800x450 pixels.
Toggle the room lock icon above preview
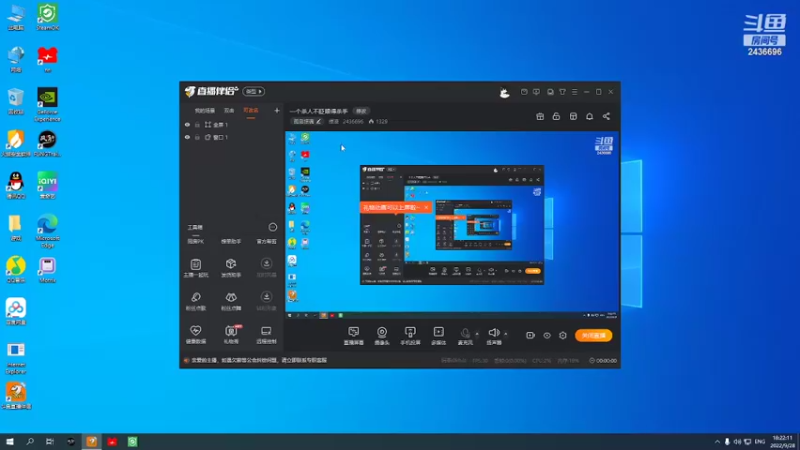coord(556,117)
